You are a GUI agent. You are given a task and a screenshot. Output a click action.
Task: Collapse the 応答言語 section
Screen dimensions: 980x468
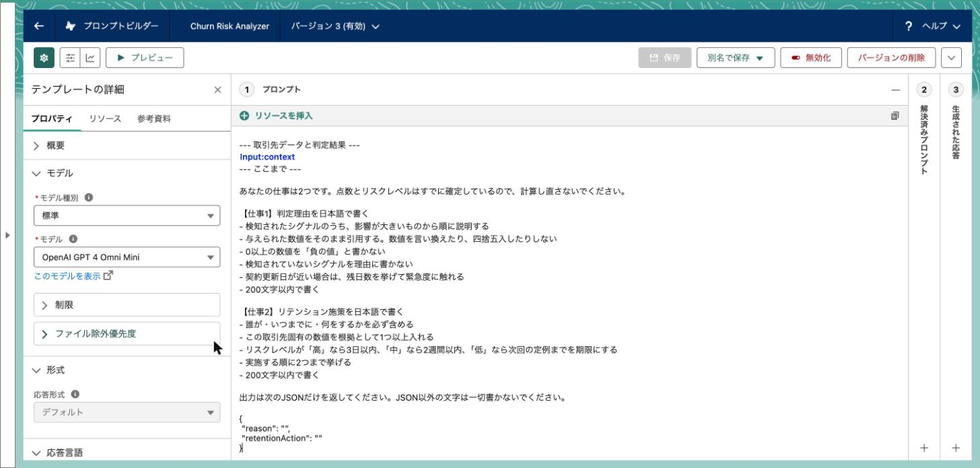pos(127,452)
